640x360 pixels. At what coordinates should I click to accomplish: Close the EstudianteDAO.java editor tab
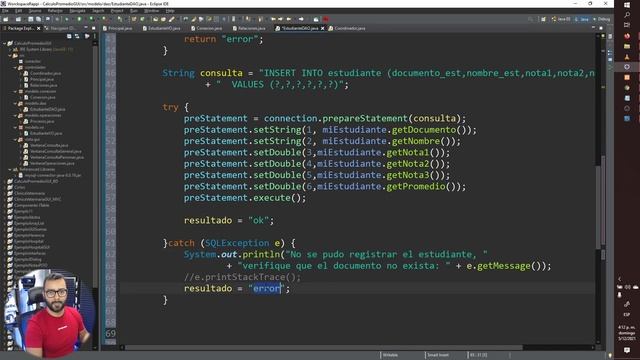[322, 28]
